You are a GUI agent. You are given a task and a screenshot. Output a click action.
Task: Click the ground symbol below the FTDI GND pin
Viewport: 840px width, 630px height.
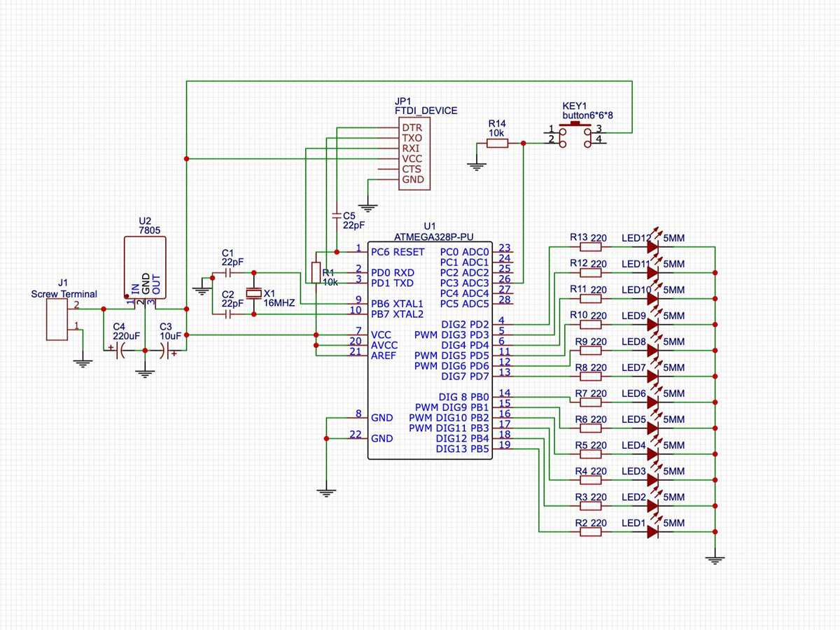(368, 208)
